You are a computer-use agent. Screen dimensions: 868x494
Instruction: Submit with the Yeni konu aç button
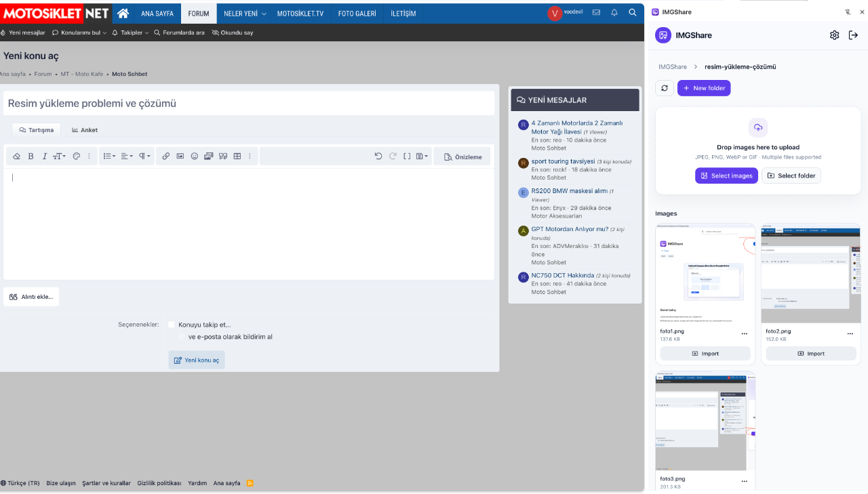[x=197, y=360]
